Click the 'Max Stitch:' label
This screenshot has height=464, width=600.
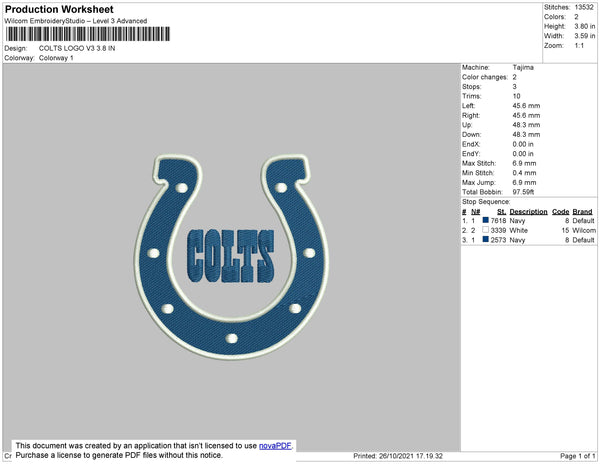[479, 163]
